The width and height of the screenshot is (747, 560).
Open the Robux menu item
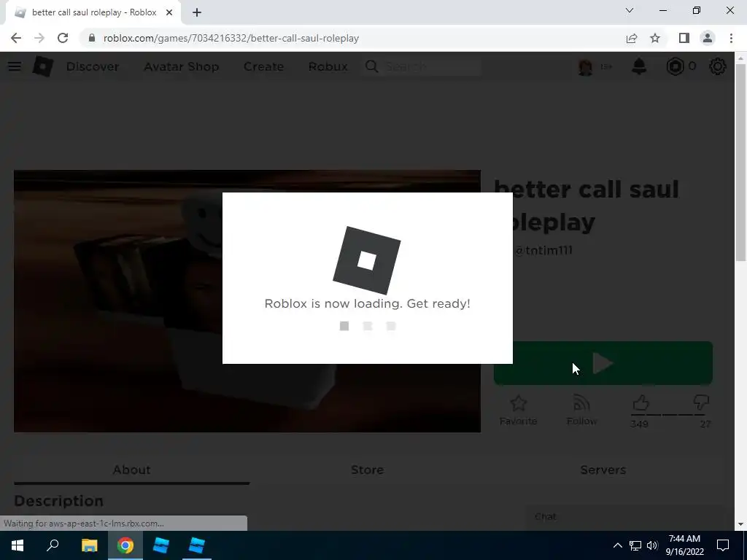pyautogui.click(x=328, y=66)
